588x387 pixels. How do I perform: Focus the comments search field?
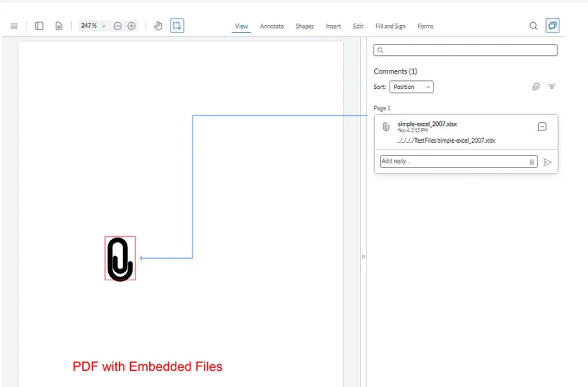coord(465,50)
